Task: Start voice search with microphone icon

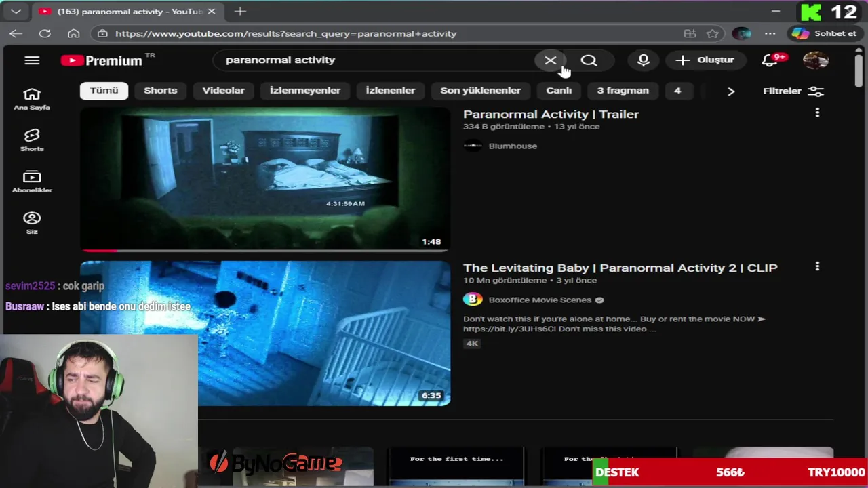Action: tap(643, 60)
